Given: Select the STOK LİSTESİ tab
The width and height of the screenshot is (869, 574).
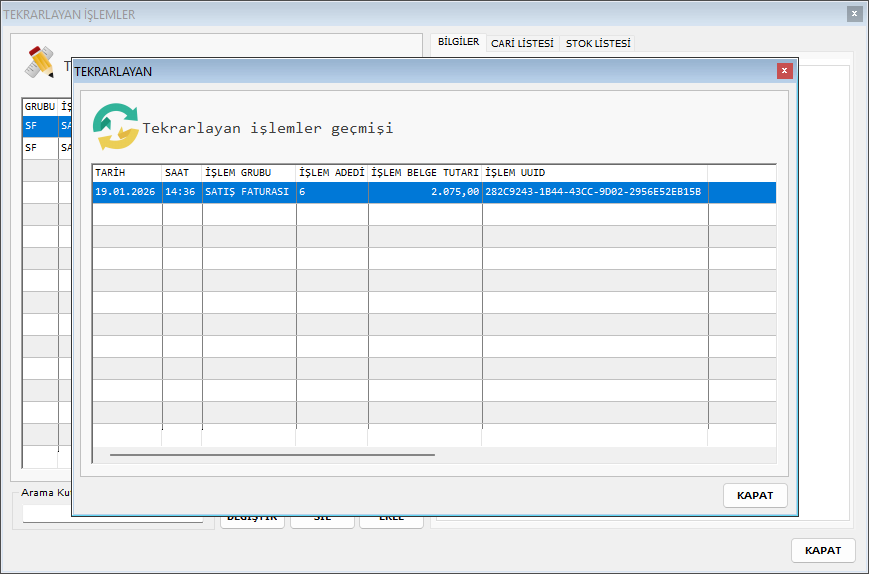Looking at the screenshot, I should [597, 43].
